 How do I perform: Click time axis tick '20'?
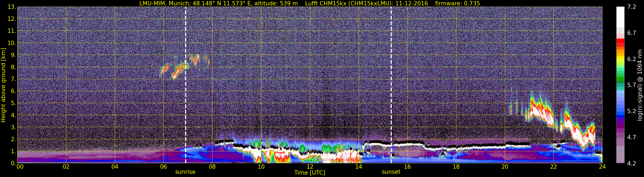[505, 167]
